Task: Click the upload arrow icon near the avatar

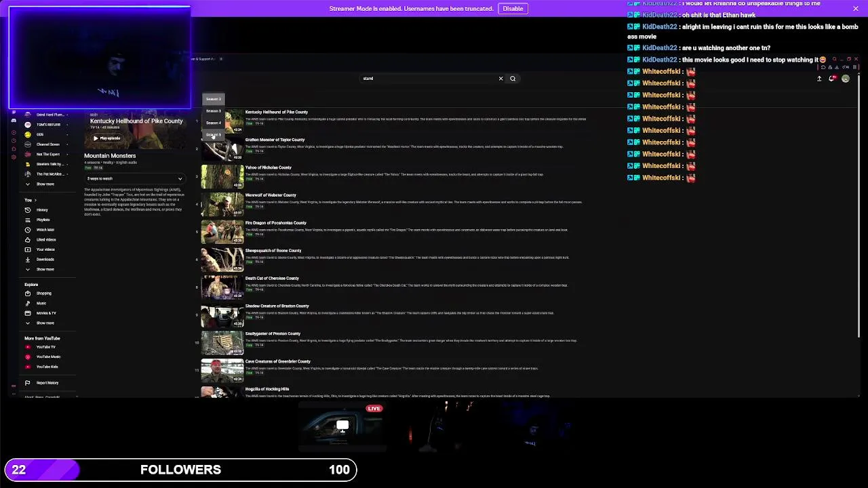Action: (819, 79)
